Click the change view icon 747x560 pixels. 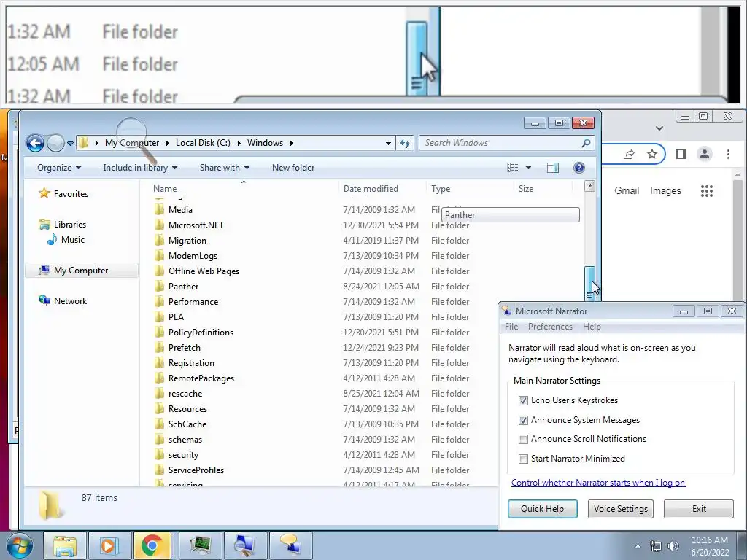click(513, 168)
